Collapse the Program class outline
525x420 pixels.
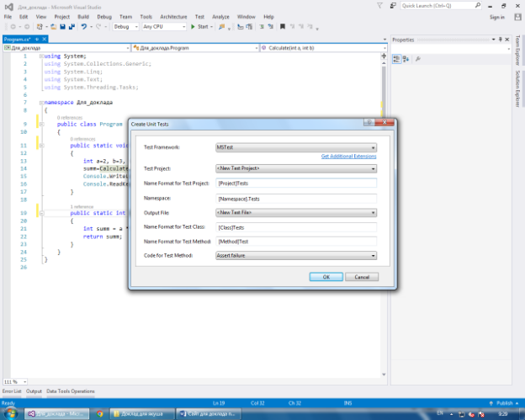coord(40,124)
